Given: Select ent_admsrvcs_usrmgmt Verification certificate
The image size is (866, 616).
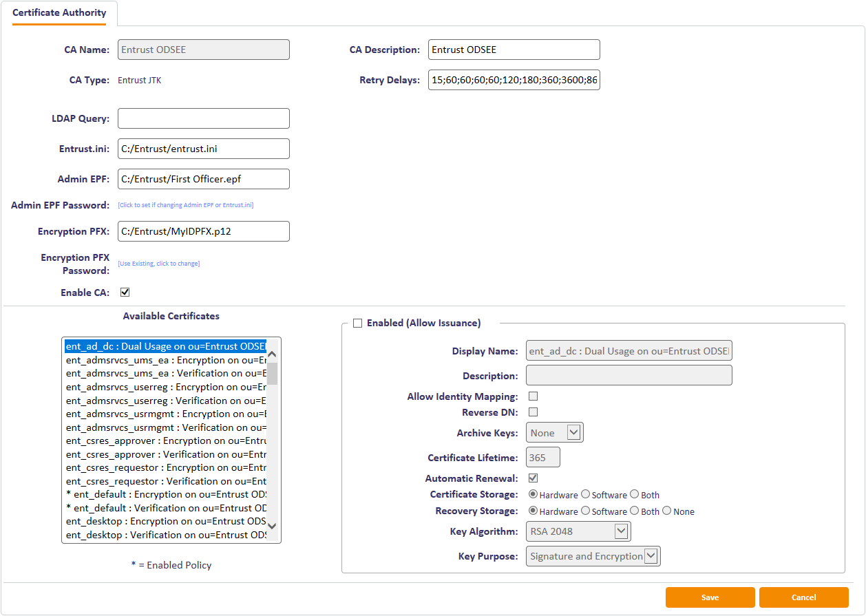Looking at the screenshot, I should click(x=166, y=427).
